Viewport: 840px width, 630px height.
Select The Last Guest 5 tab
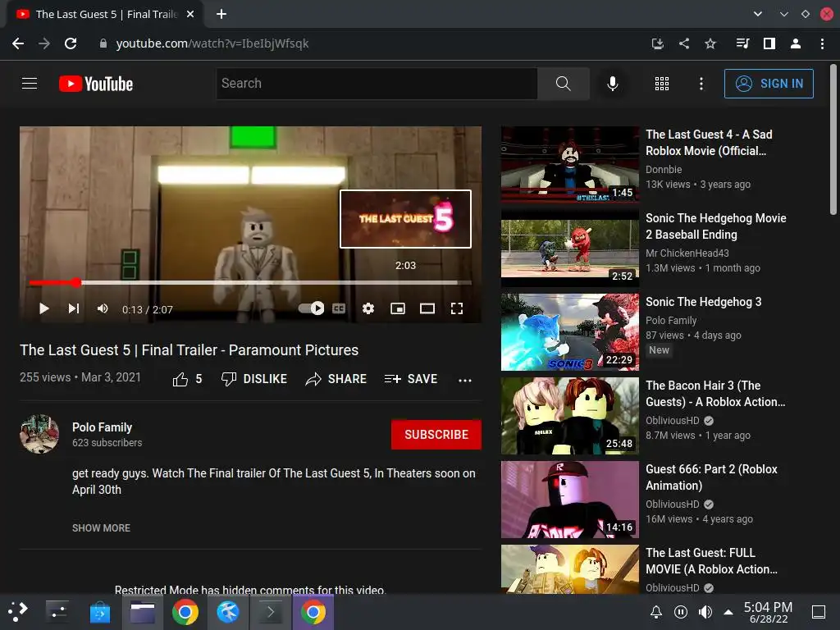point(105,14)
